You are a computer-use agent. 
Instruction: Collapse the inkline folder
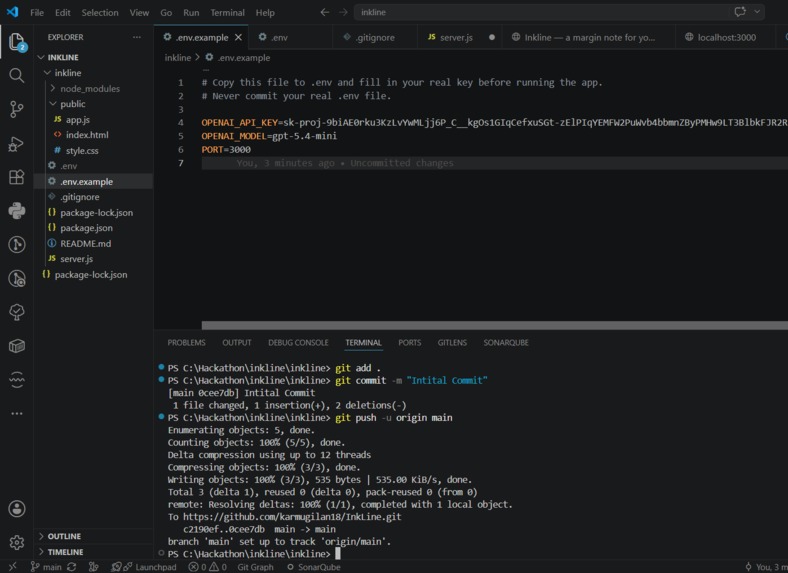pyautogui.click(x=47, y=73)
